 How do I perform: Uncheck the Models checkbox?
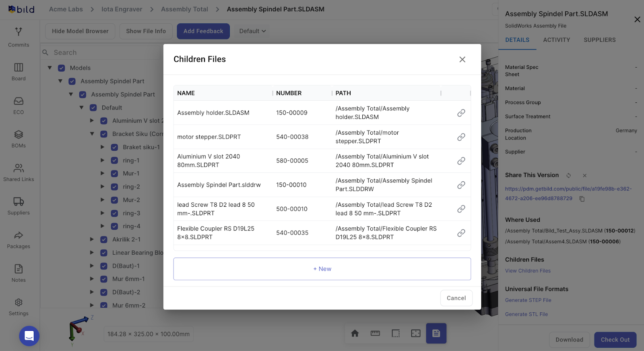(x=62, y=68)
